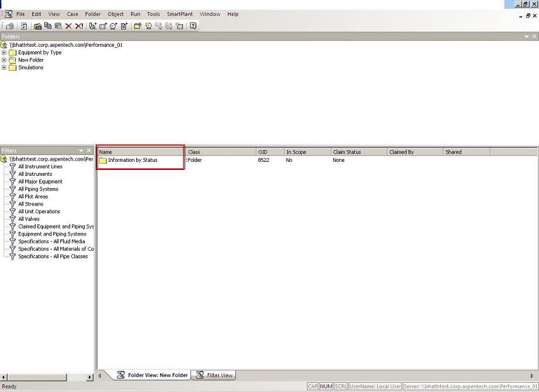This screenshot has height=392, width=539.
Task: Click the Copy toolbar icon
Action: click(48, 26)
